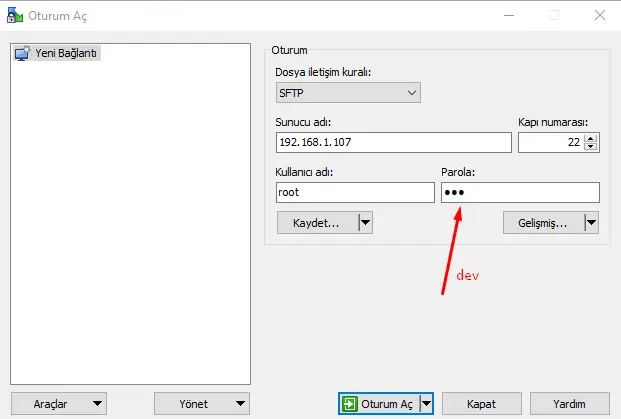Viewport: 621px width, 419px height.
Task: Open the Yönet manage menu
Action: tap(201, 404)
